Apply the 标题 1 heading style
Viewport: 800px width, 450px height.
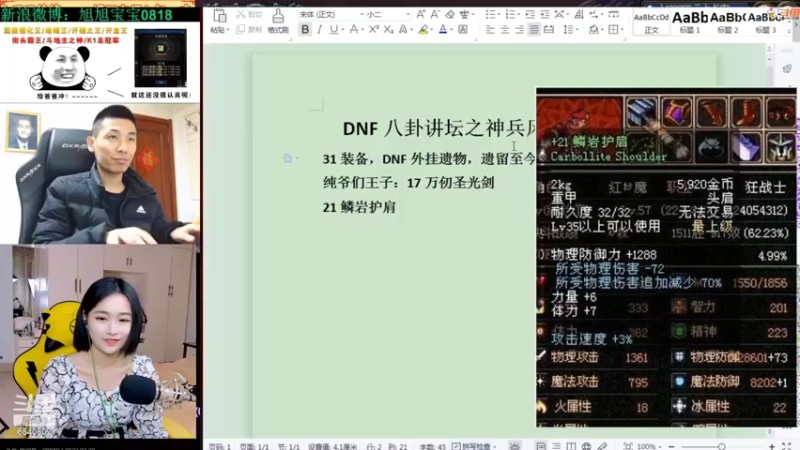click(x=690, y=22)
